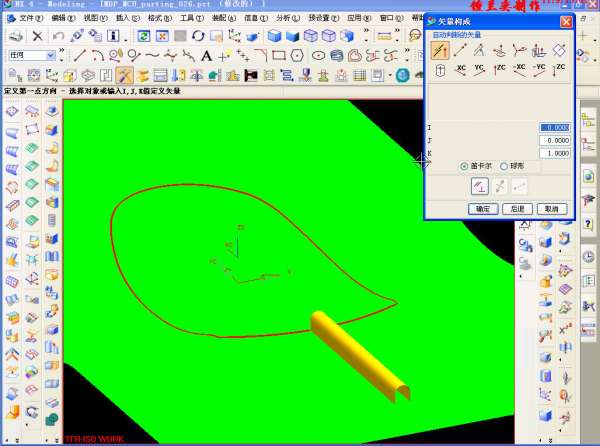
Task: Open the clock history icon on right sidebar
Action: 588,256
